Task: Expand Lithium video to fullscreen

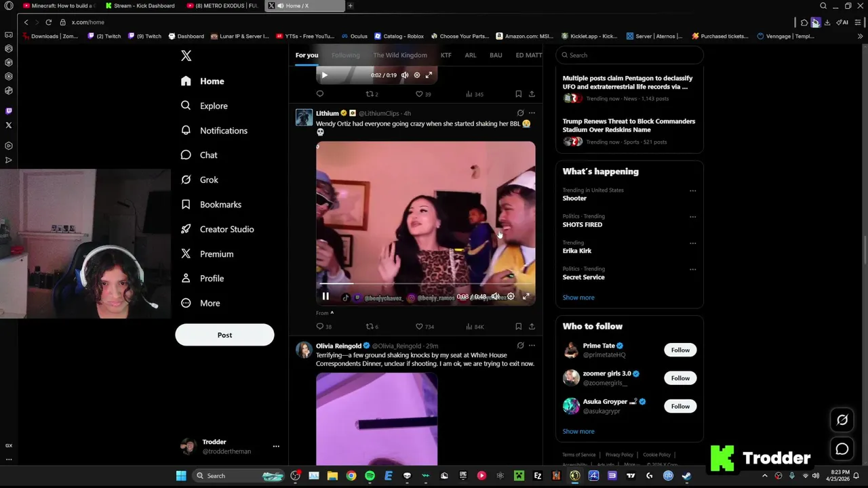Action: tap(526, 296)
